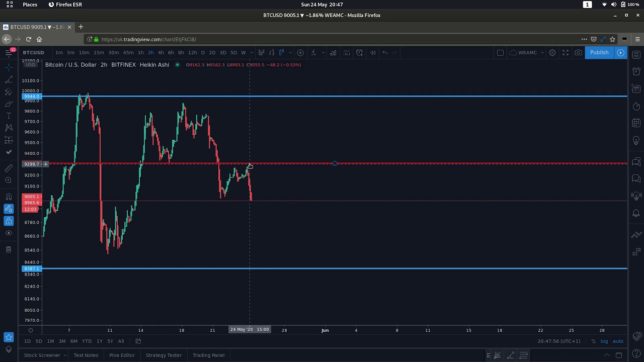644x362 pixels.
Task: Click the Firefox ESR item in the top bar
Action: pos(65,5)
